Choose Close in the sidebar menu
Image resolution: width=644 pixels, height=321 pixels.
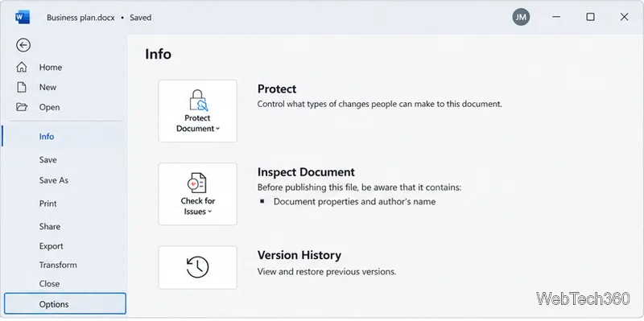49,284
